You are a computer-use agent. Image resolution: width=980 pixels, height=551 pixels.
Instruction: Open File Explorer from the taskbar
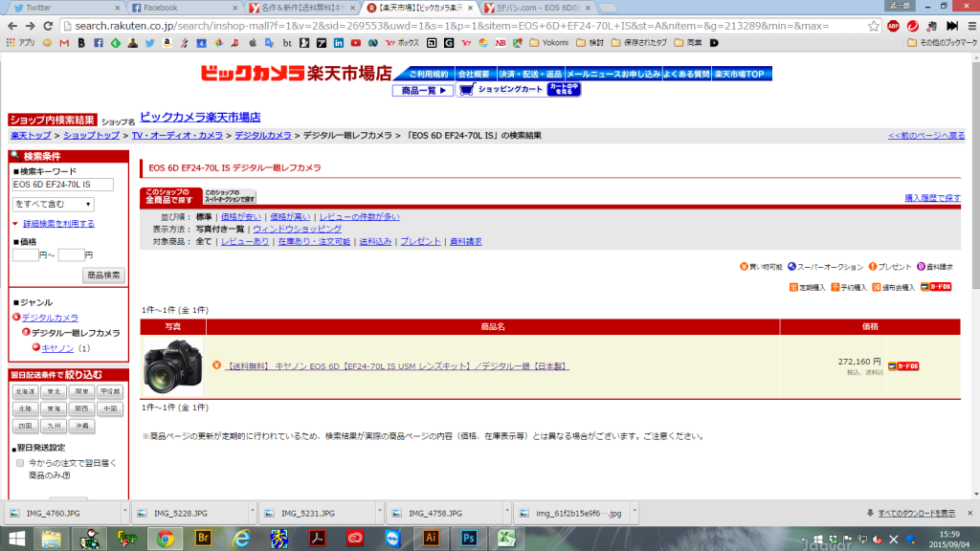(52, 538)
